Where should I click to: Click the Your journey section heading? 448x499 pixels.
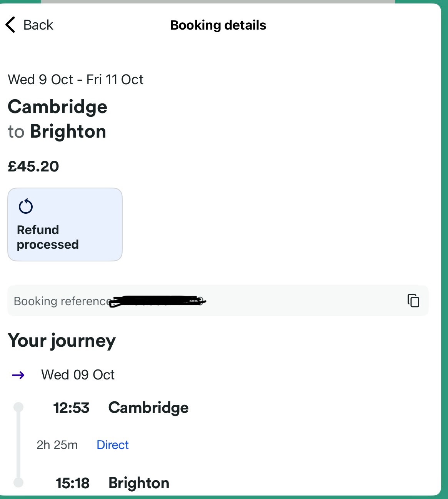click(x=62, y=341)
